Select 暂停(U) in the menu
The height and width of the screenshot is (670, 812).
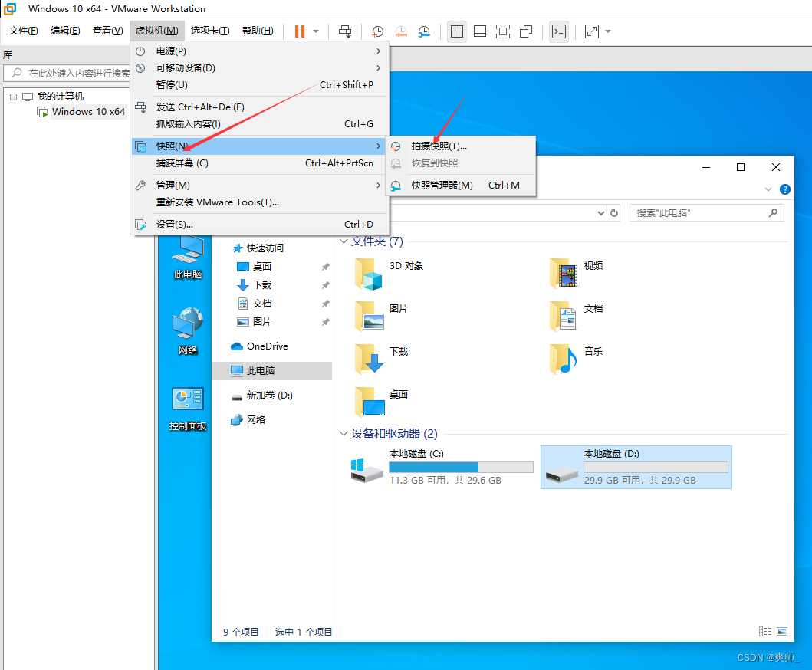point(259,85)
